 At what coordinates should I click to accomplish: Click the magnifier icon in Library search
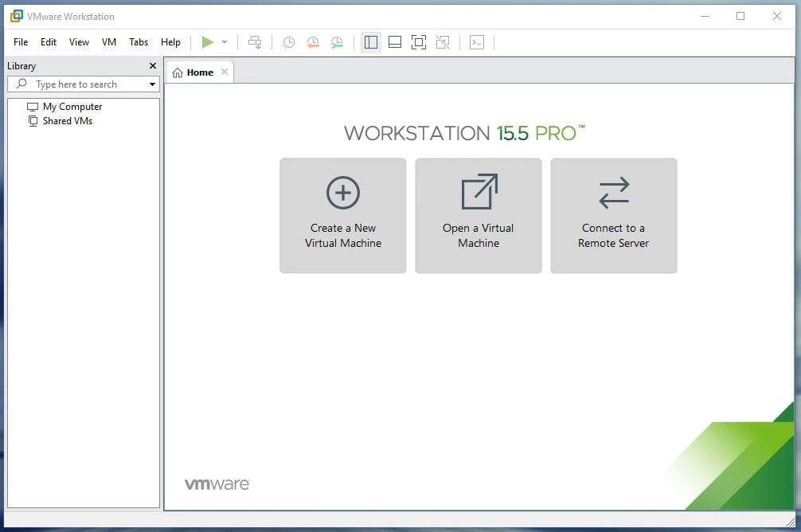(x=21, y=84)
